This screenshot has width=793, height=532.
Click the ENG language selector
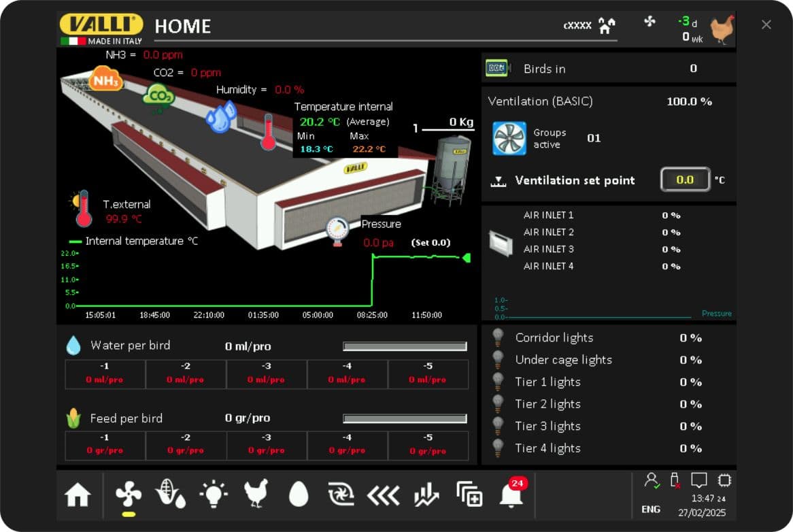[x=651, y=510]
